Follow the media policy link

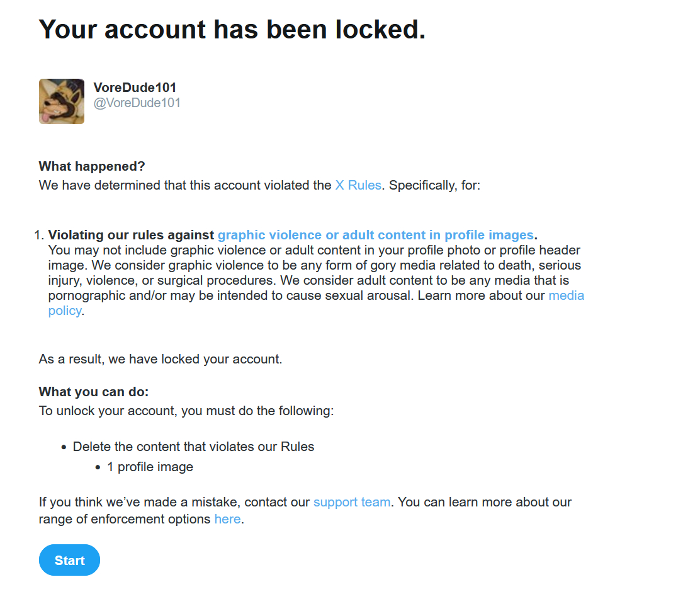tap(566, 295)
